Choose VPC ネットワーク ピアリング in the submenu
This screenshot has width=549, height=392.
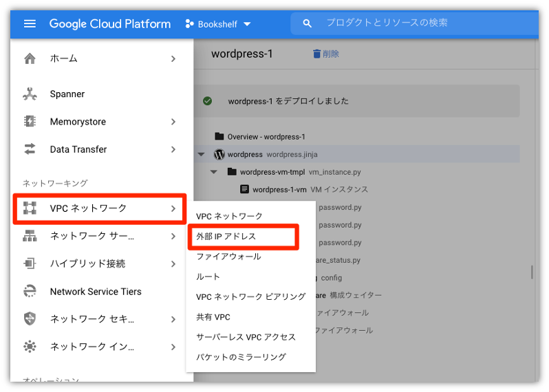tap(250, 297)
